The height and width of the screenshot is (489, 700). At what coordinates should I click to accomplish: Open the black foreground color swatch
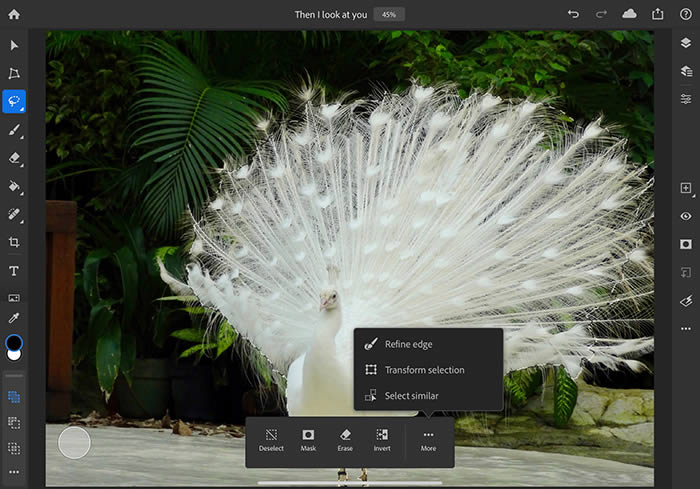coord(14,342)
